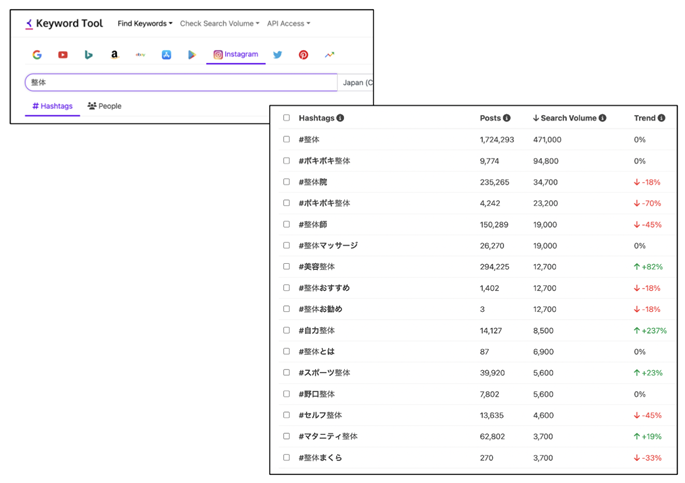Check the box for row with 94,800 volume

point(287,161)
